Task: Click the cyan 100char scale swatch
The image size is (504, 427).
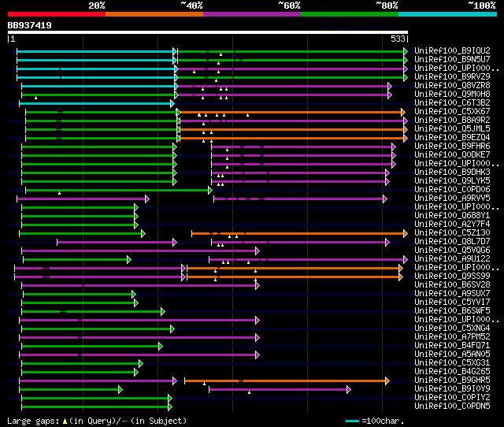Action: pyautogui.click(x=352, y=421)
